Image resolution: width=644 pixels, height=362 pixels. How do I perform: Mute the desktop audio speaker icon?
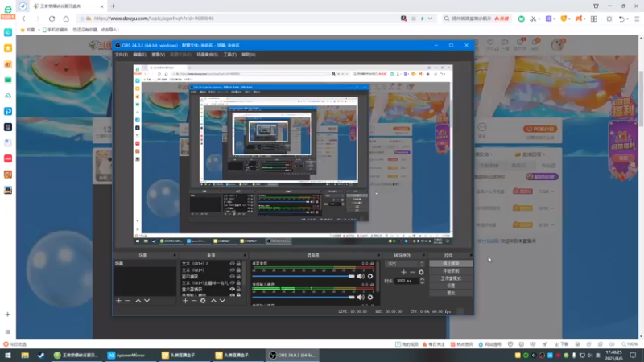[x=361, y=276]
